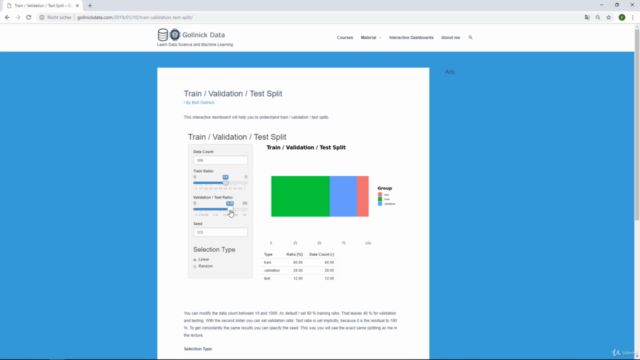Bookmark this page with the star icon
This screenshot has height=360, width=640.
pos(609,18)
